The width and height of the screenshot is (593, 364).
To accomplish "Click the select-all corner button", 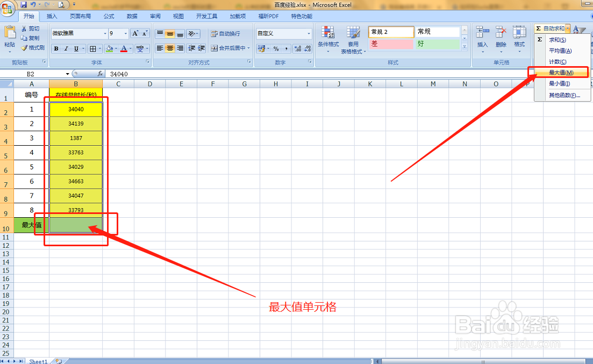I will (7, 84).
